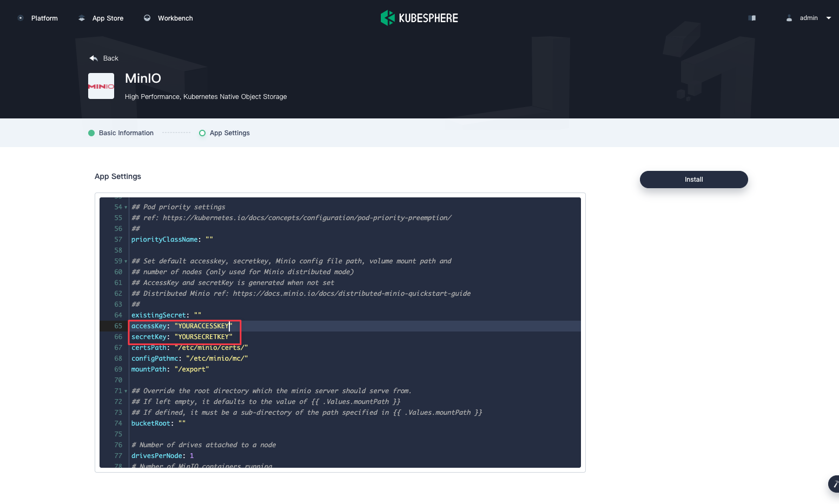Click the Back arrow icon
The image size is (839, 504).
(93, 58)
